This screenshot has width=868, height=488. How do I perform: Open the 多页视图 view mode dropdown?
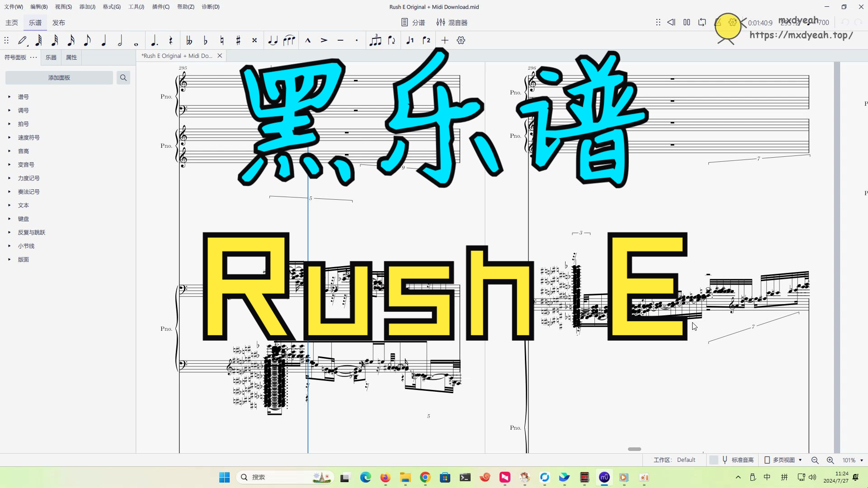point(783,460)
